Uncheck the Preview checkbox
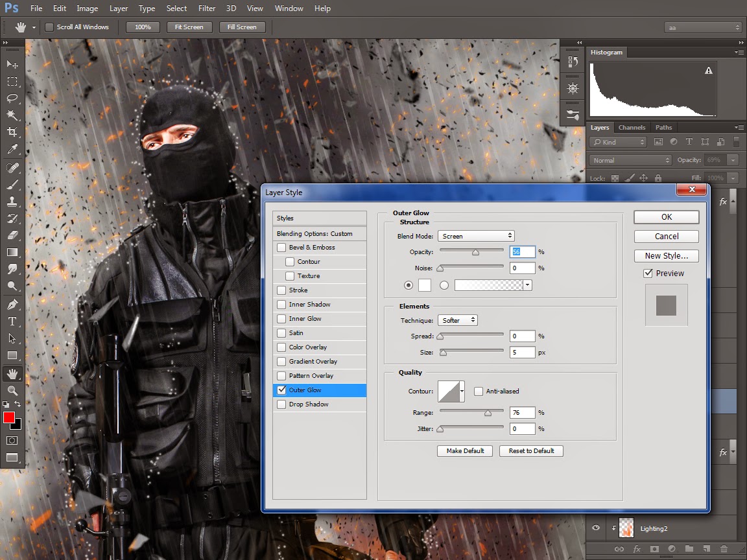 pyautogui.click(x=648, y=274)
